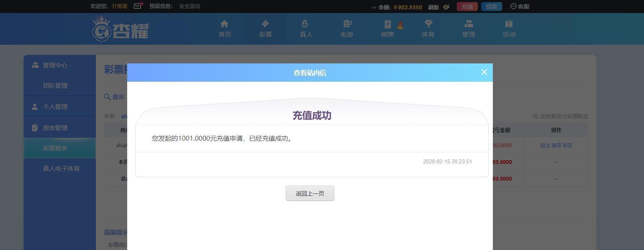Click the 投注 link in operations column
The height and width of the screenshot is (250, 644).
pyautogui.click(x=545, y=145)
